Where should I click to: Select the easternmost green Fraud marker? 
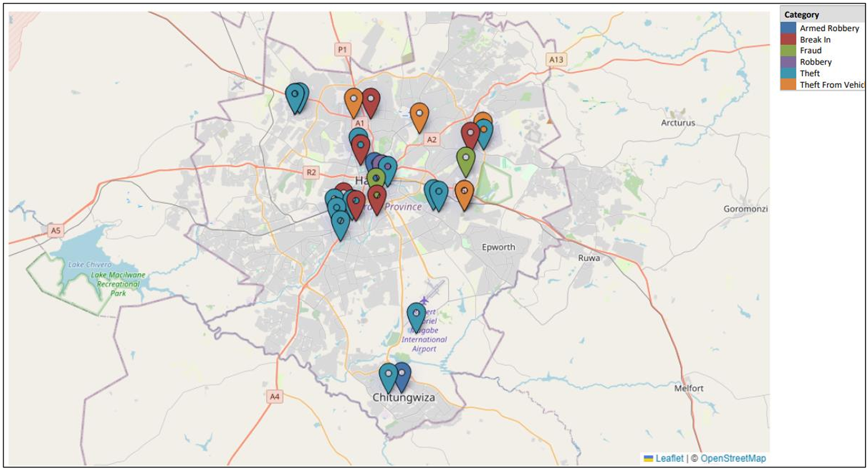466,160
